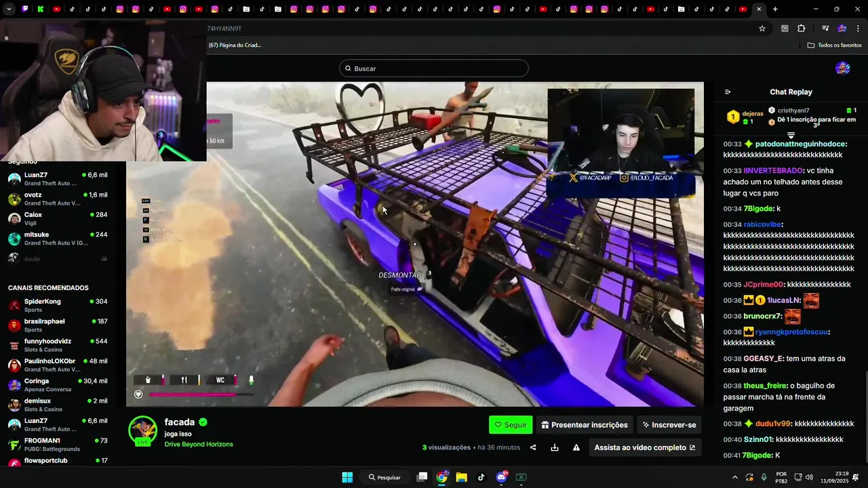
Task: Open SpiderKong recommended channel
Action: click(58, 305)
